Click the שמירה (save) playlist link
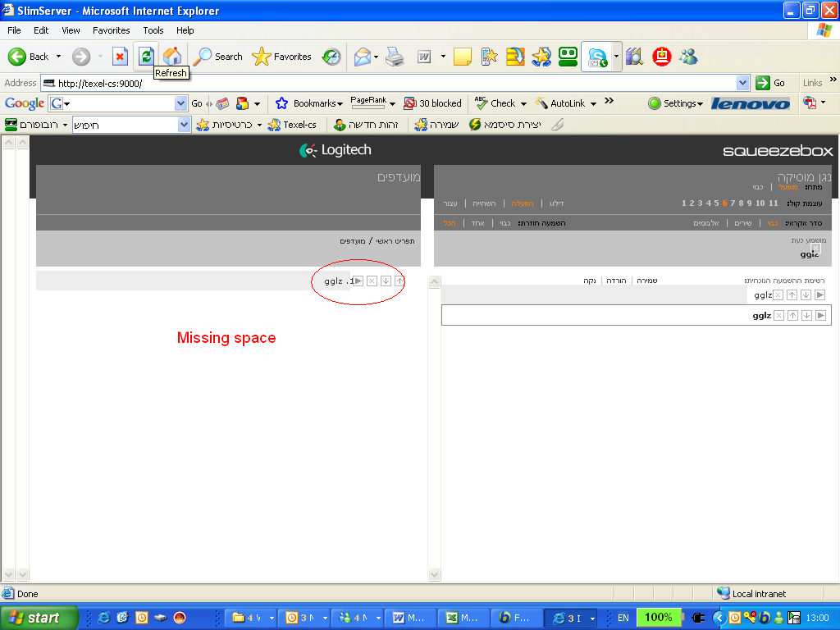Image resolution: width=840 pixels, height=630 pixels. (647, 281)
